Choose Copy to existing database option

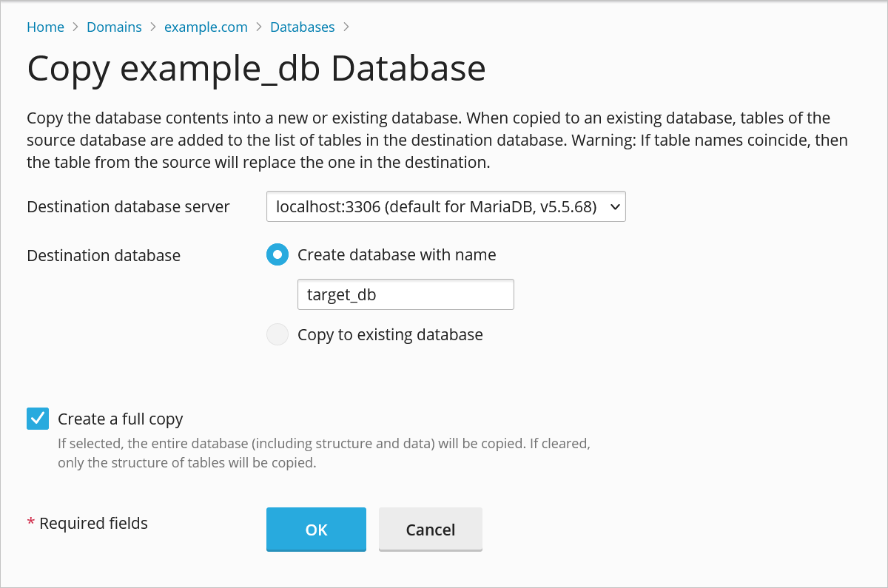tap(277, 335)
